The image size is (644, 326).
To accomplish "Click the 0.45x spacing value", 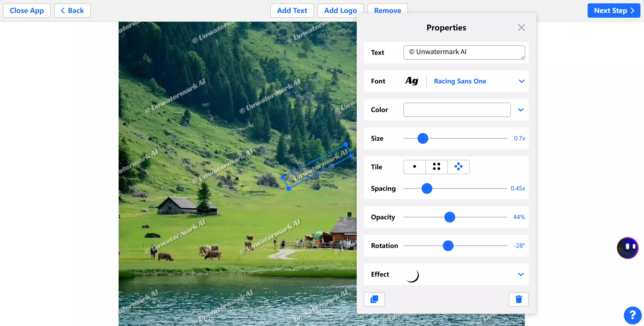I will 518,188.
